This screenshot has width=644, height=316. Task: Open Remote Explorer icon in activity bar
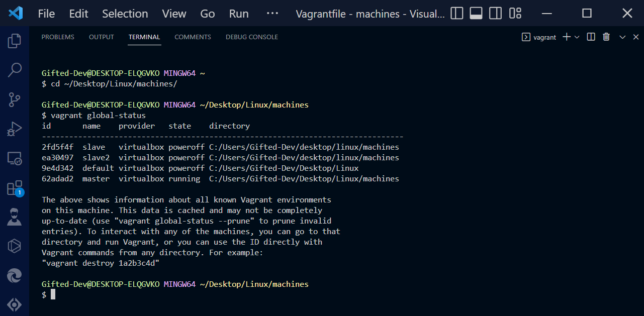click(x=15, y=159)
